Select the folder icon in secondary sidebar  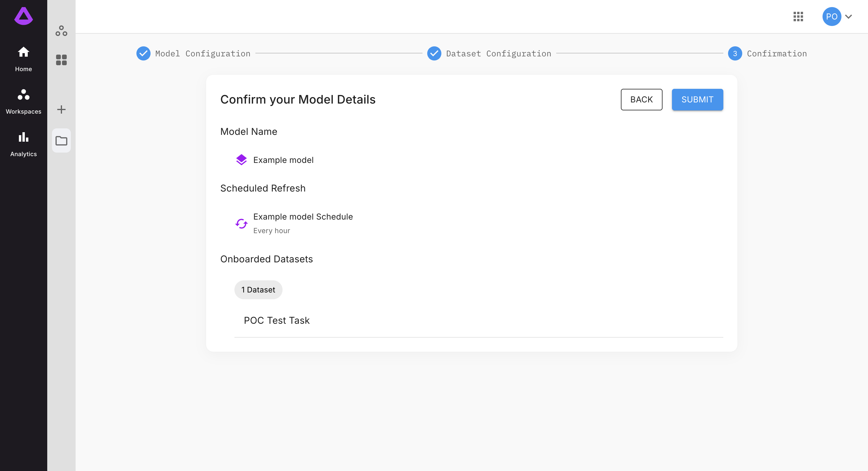click(x=61, y=140)
